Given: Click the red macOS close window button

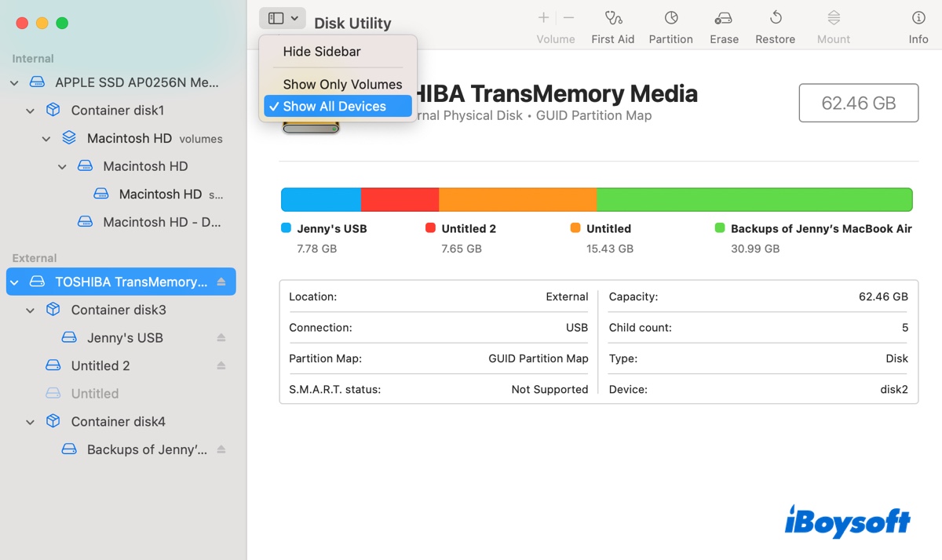Looking at the screenshot, I should click(23, 24).
